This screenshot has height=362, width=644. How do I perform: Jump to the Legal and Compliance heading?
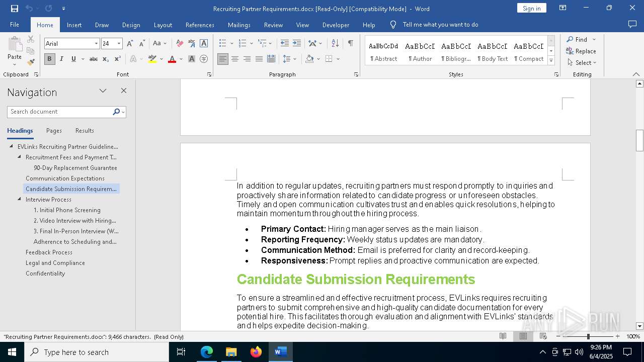55,263
